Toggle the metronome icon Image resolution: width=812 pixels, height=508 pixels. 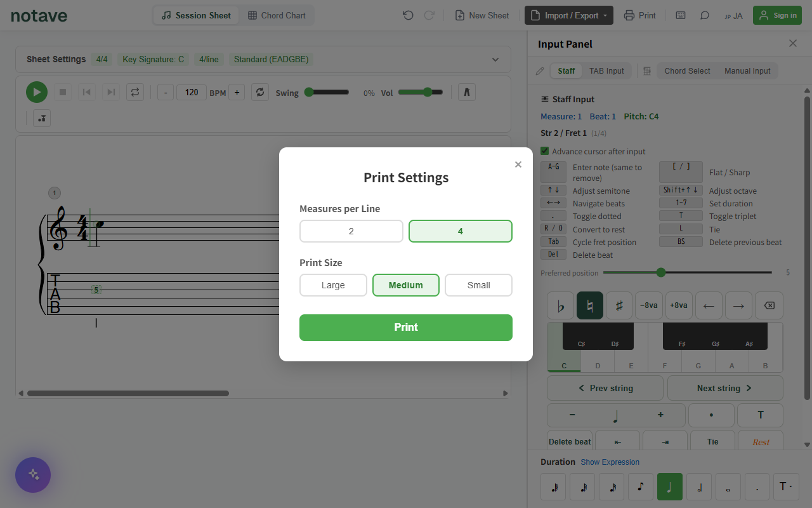tap(467, 92)
